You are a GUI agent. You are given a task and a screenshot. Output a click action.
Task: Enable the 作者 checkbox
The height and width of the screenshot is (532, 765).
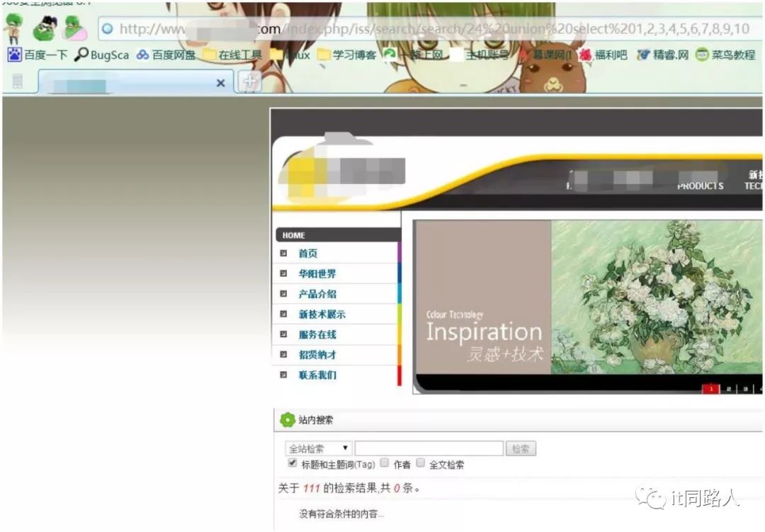point(385,463)
